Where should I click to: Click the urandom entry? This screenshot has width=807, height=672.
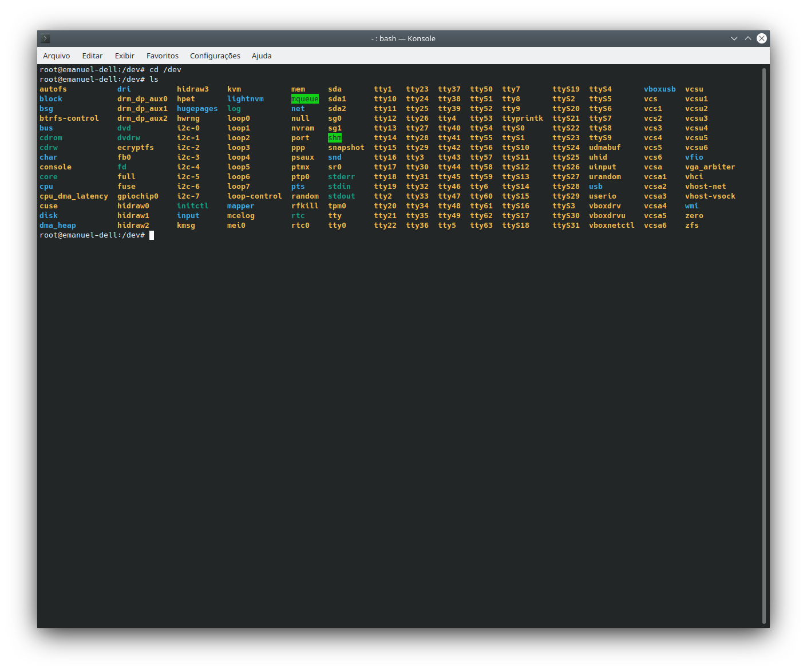click(605, 177)
